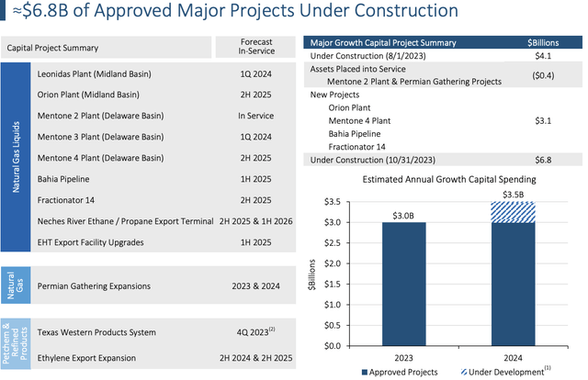Click 'Bahia Pipeline' under New Projects
The height and width of the screenshot is (380, 588).
[355, 134]
